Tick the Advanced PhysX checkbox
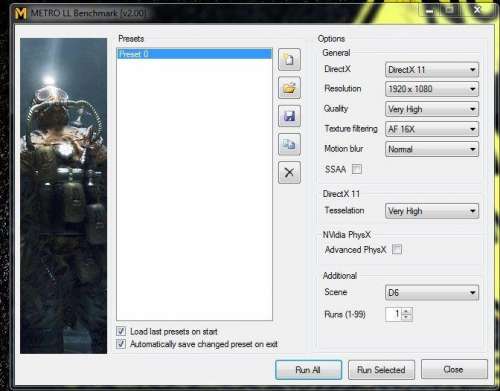 [x=397, y=249]
